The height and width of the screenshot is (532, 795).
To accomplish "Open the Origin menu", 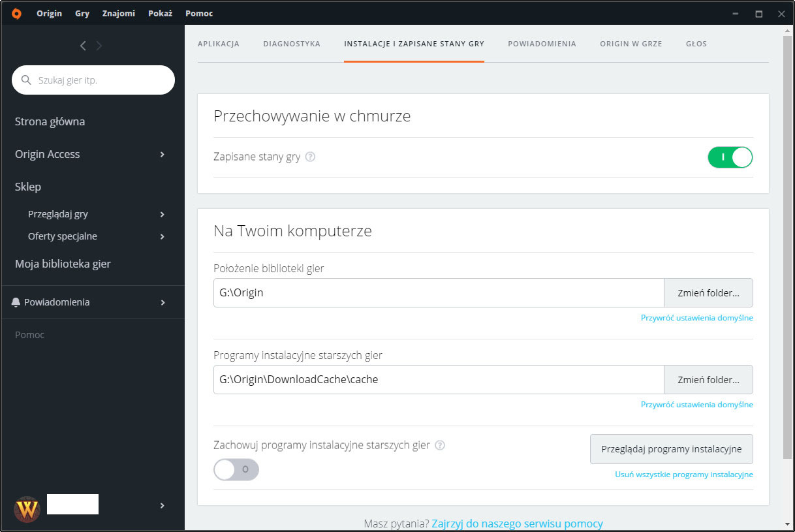I will click(x=50, y=13).
